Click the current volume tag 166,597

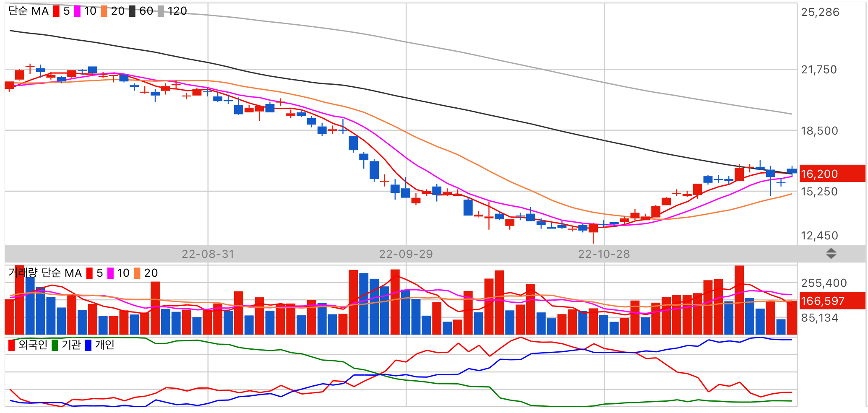(832, 301)
